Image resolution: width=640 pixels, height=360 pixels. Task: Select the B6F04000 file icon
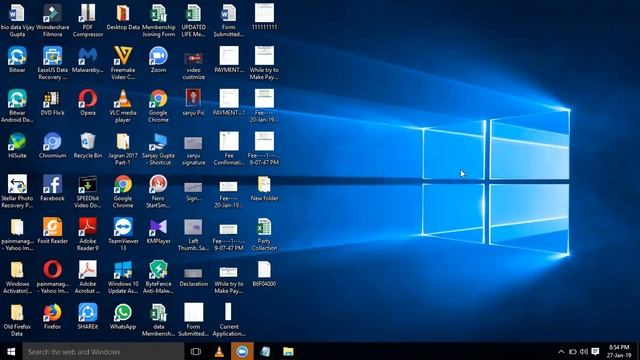tap(264, 274)
